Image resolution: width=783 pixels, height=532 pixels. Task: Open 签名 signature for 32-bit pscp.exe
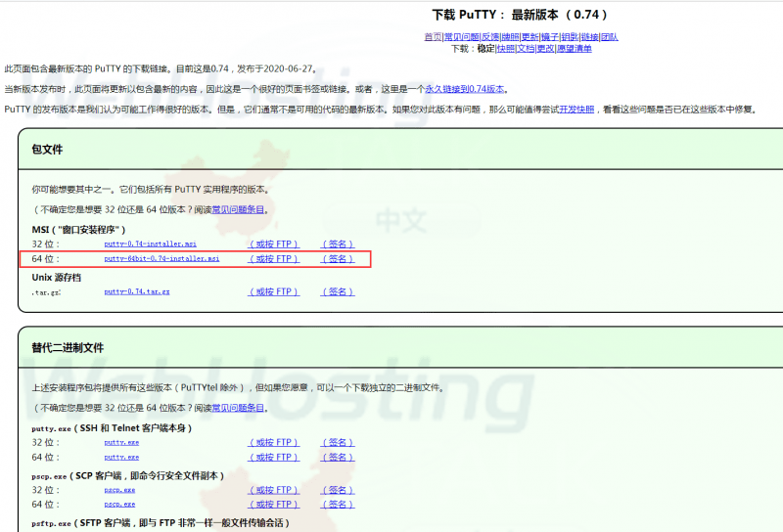tap(338, 490)
